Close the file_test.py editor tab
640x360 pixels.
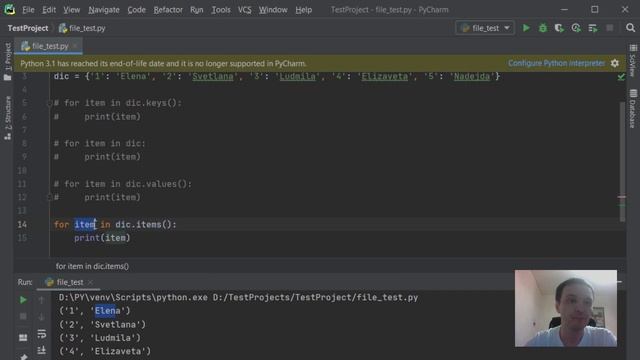click(x=75, y=47)
